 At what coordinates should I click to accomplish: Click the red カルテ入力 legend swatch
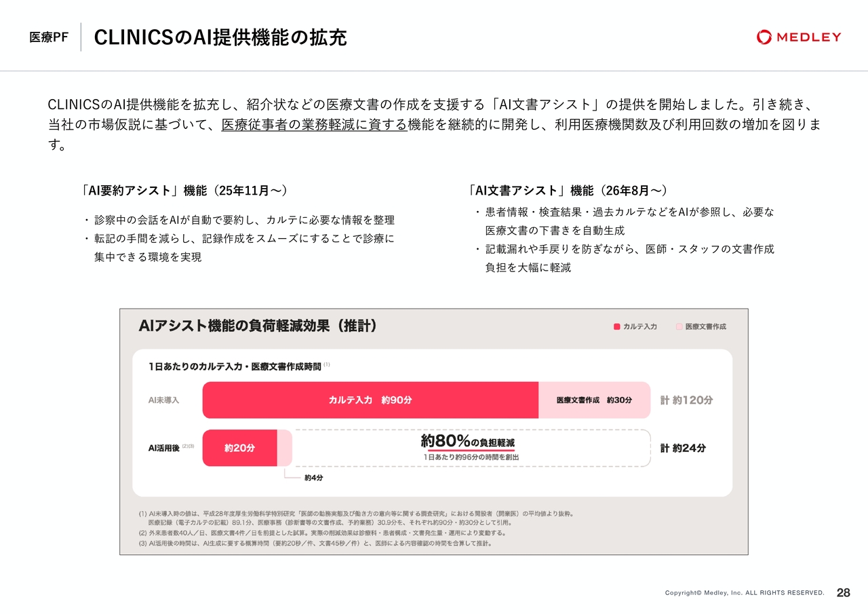[x=617, y=326]
